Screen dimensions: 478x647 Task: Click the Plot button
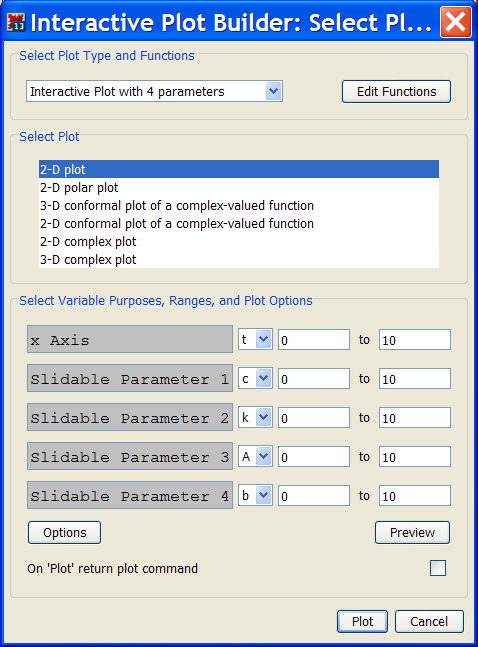(362, 621)
